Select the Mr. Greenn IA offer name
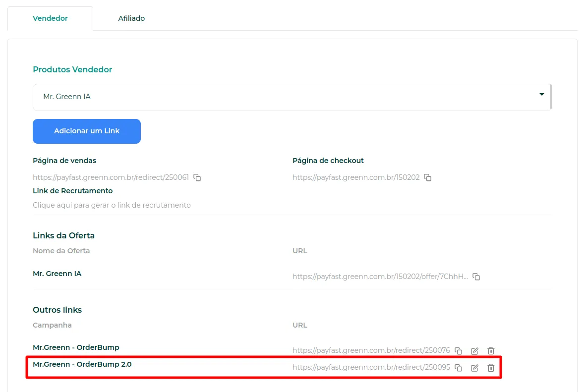Image resolution: width=587 pixels, height=392 pixels. tap(58, 274)
